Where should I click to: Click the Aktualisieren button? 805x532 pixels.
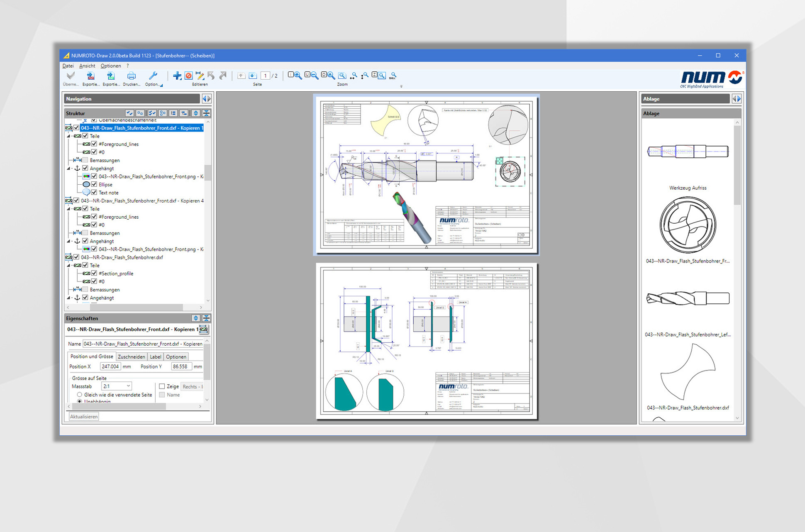(84, 417)
